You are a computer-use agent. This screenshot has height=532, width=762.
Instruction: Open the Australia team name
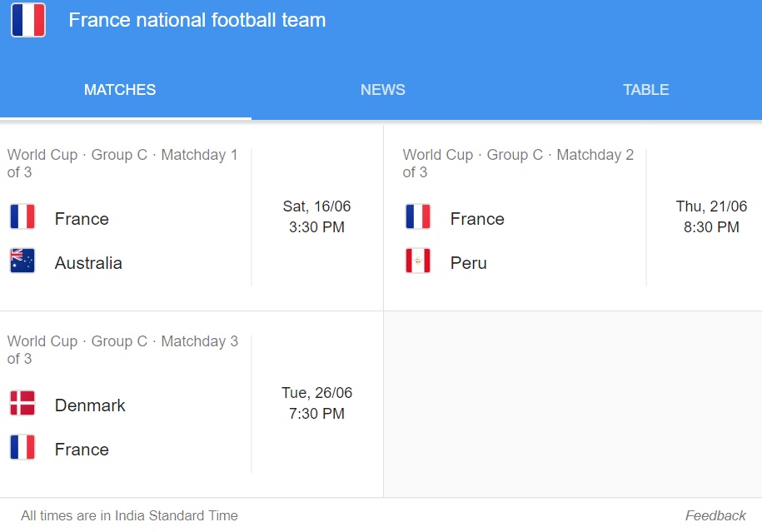pyautogui.click(x=88, y=263)
